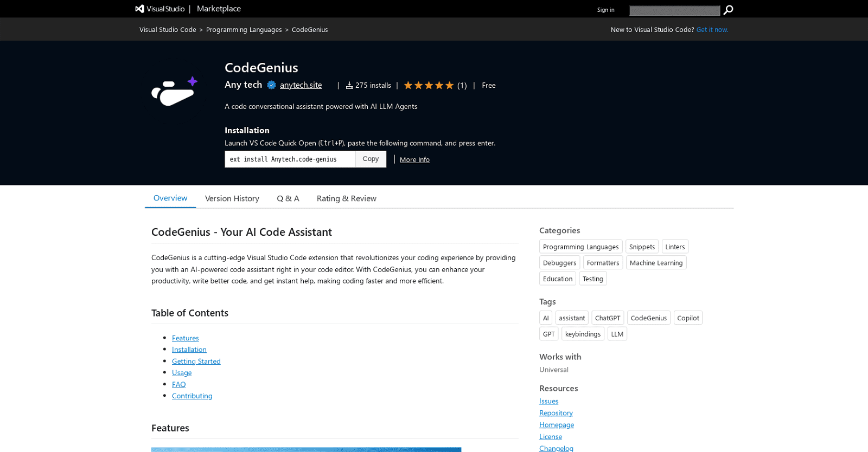The height and width of the screenshot is (452, 868).
Task: Open the More Info link
Action: (414, 159)
